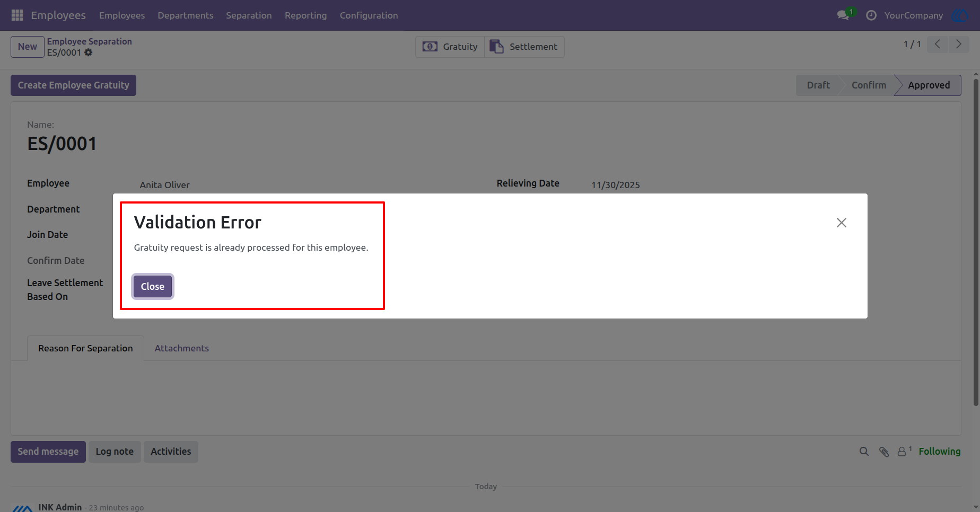Click the Close button in Validation Error
Image resolution: width=980 pixels, height=512 pixels.
coord(153,287)
